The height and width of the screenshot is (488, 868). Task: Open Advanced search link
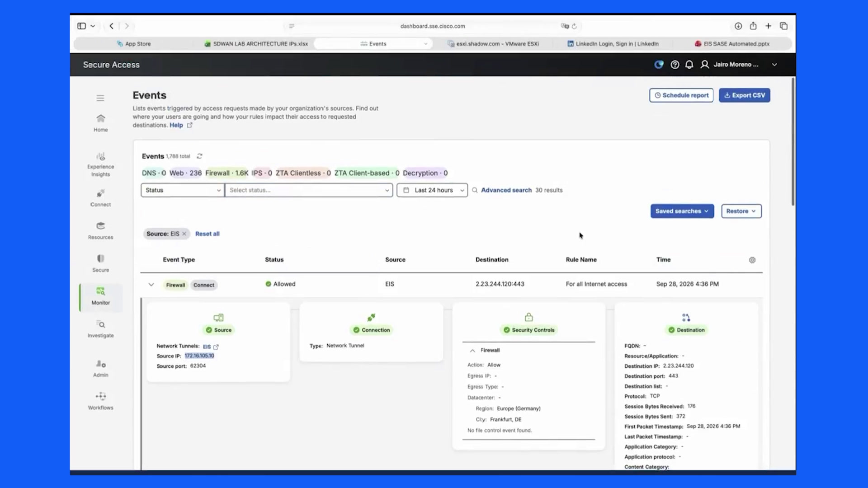[506, 190]
